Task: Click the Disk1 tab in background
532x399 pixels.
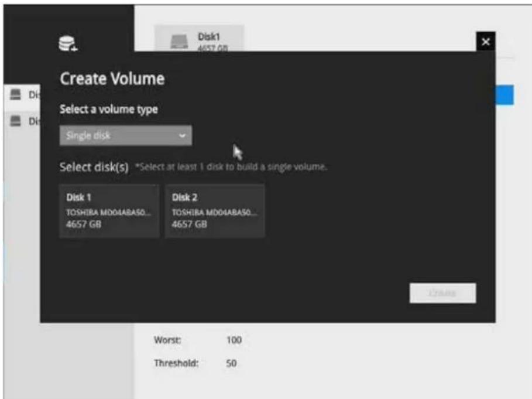Action: [199, 38]
